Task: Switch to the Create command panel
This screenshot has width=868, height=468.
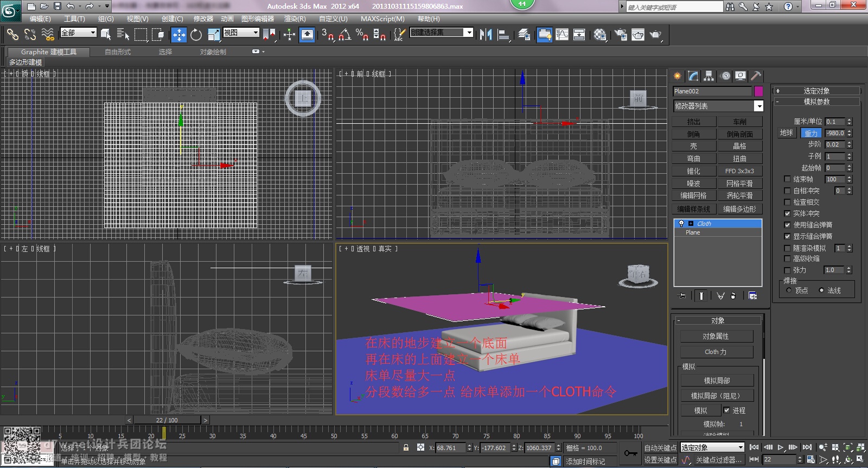Action: click(x=678, y=76)
